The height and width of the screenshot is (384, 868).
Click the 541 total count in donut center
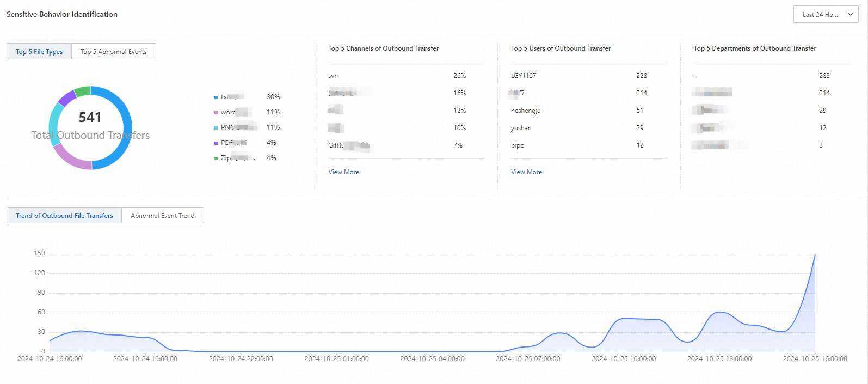[90, 118]
